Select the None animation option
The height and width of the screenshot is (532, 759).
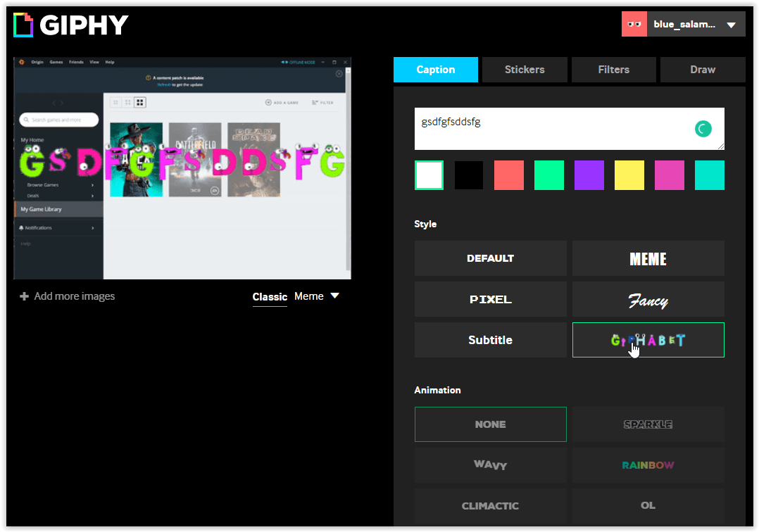coord(490,424)
